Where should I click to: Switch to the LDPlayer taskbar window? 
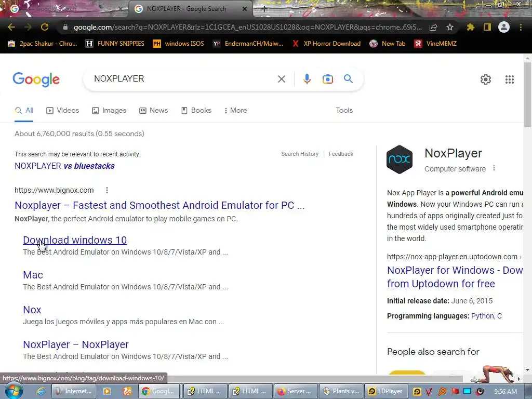pyautogui.click(x=386, y=391)
